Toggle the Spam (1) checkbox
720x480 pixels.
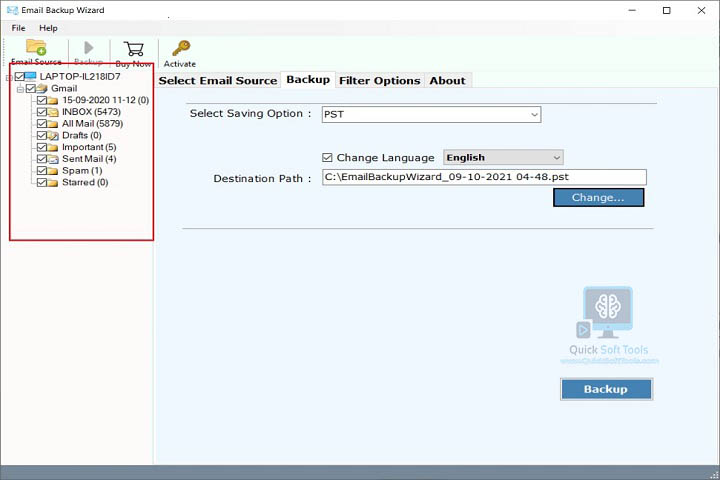pos(42,170)
